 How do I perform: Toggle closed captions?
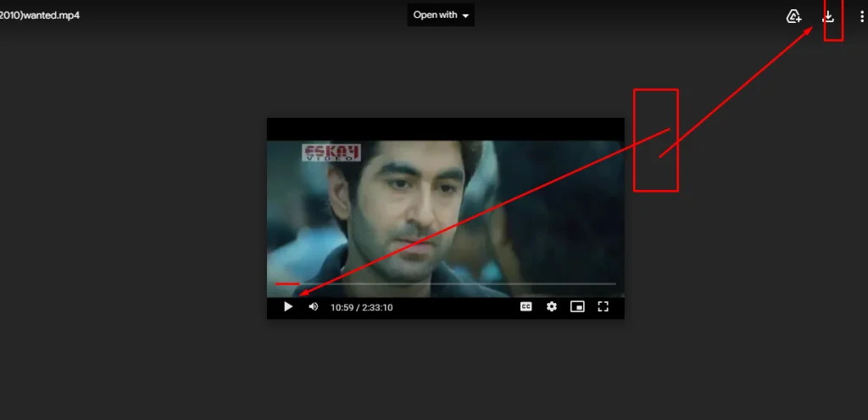[526, 306]
